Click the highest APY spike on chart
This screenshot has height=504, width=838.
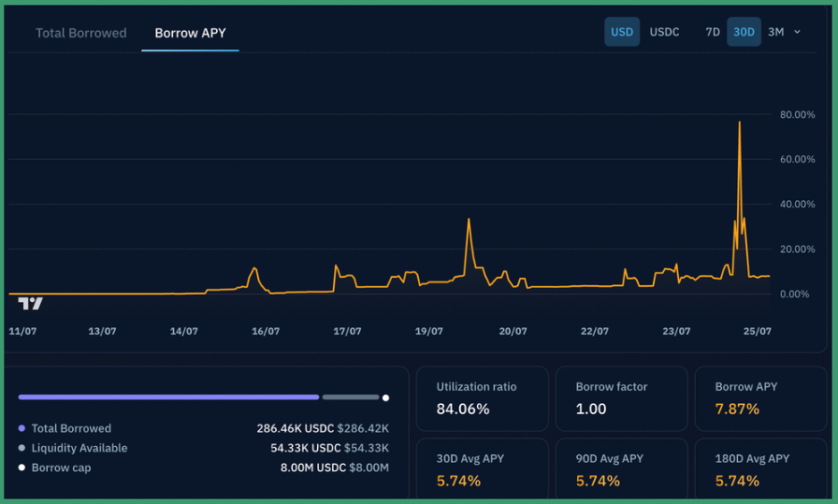pyautogui.click(x=740, y=123)
